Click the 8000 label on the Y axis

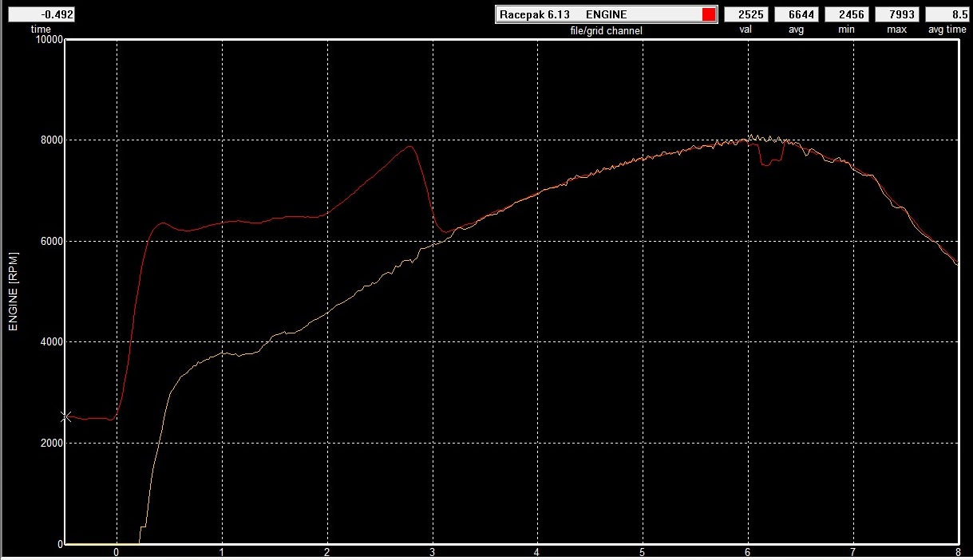pos(52,140)
